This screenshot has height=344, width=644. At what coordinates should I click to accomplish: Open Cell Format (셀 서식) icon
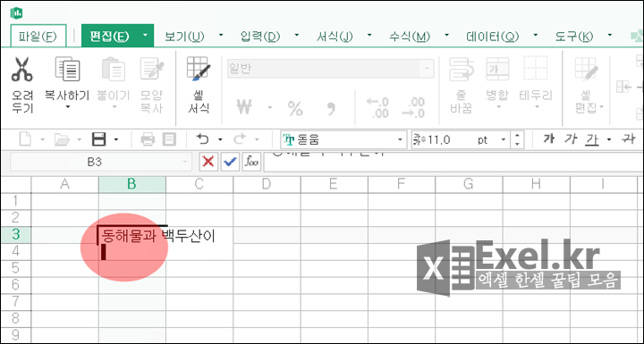[x=199, y=69]
